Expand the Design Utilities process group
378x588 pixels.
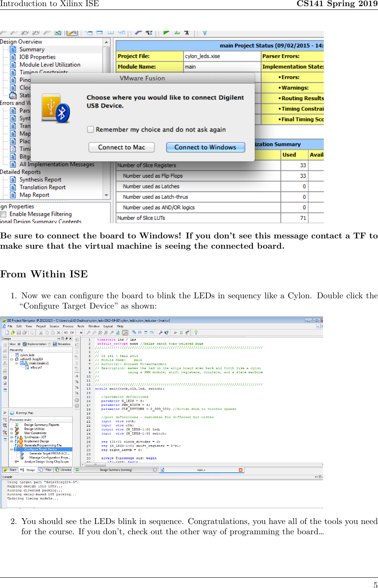click(11, 429)
